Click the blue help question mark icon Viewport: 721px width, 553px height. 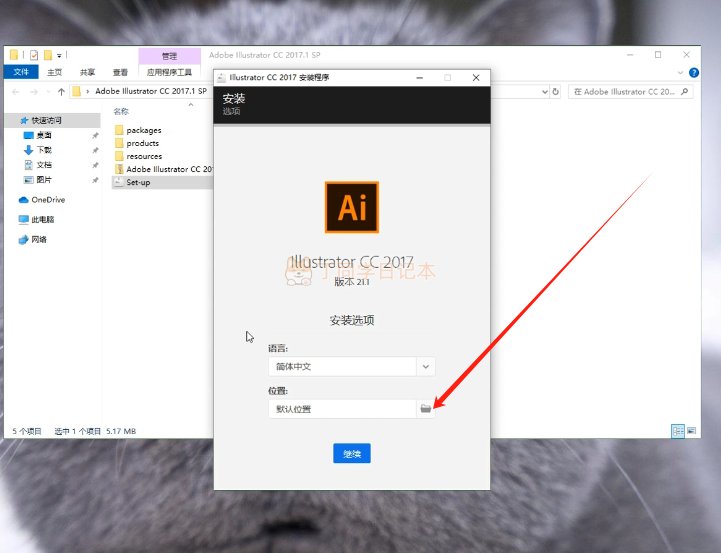[x=693, y=73]
